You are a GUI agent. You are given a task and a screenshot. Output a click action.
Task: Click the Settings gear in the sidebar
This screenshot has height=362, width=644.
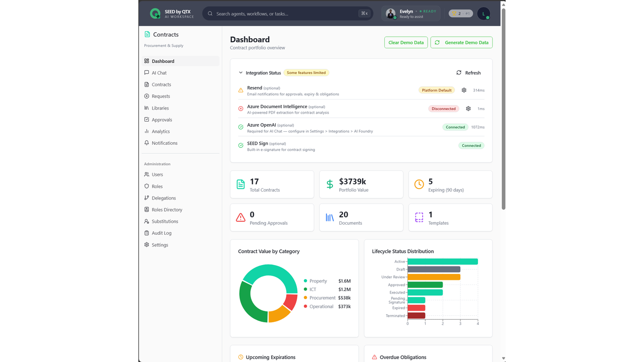146,245
